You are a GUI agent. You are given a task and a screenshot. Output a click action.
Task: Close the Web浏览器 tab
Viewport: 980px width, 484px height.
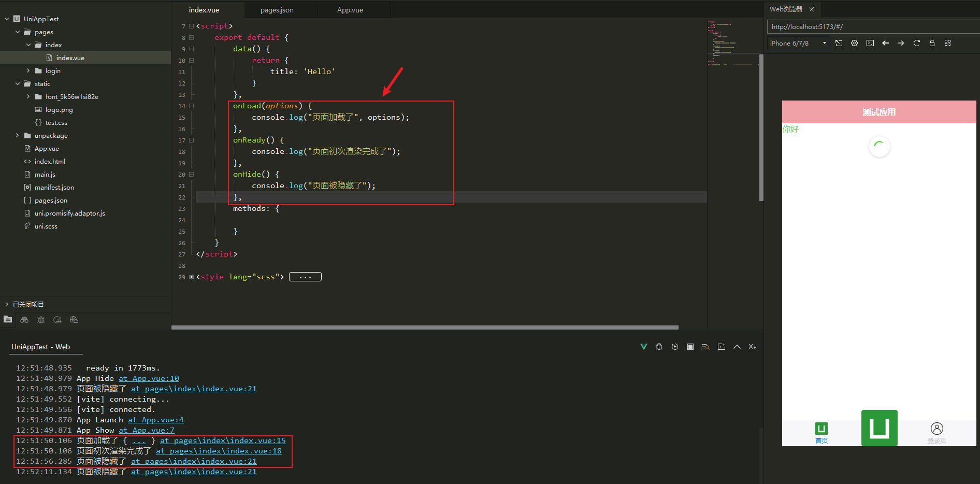click(812, 9)
